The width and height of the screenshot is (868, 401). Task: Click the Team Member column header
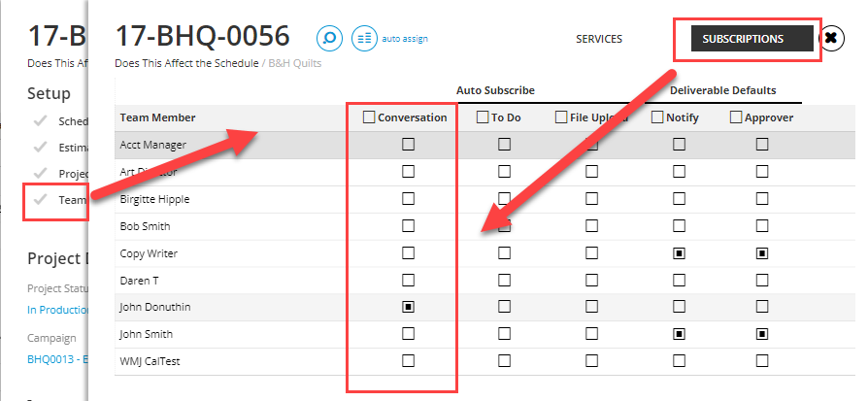[x=157, y=117]
